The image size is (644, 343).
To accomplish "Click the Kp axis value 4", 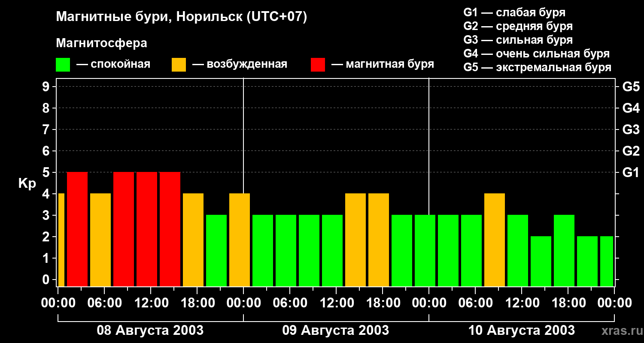I will pos(47,194).
